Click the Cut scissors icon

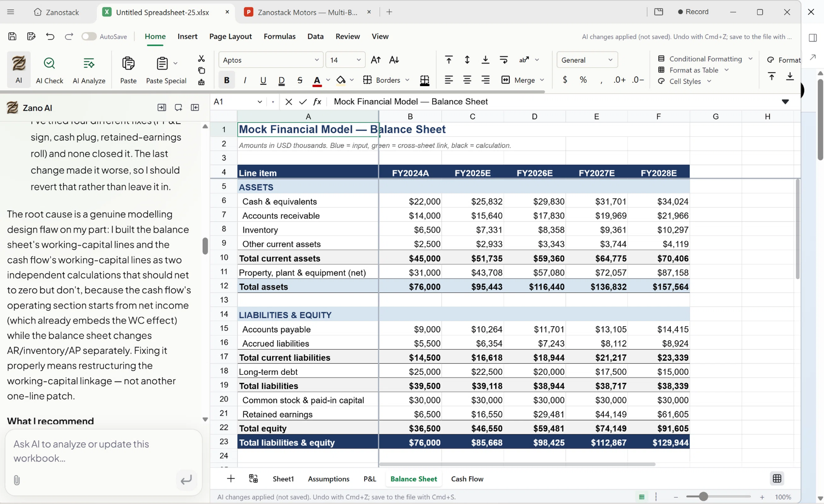click(x=201, y=58)
